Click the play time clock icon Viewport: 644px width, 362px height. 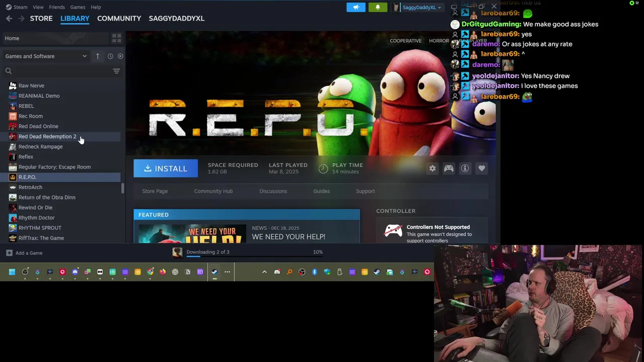coord(323,168)
